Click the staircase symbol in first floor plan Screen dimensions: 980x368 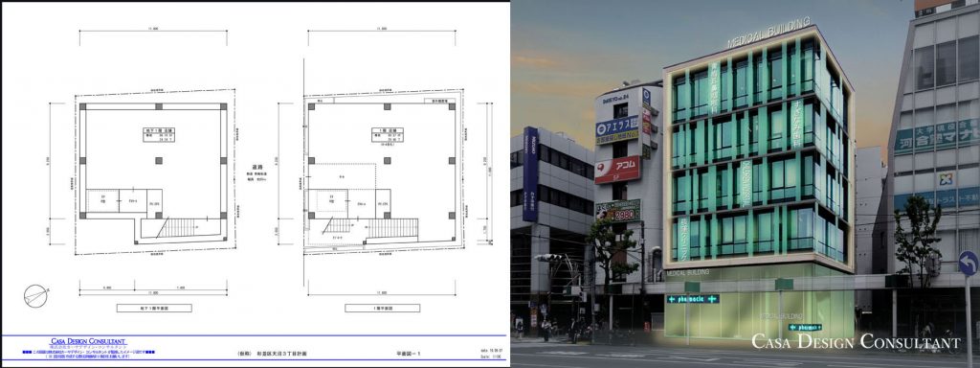371,228
